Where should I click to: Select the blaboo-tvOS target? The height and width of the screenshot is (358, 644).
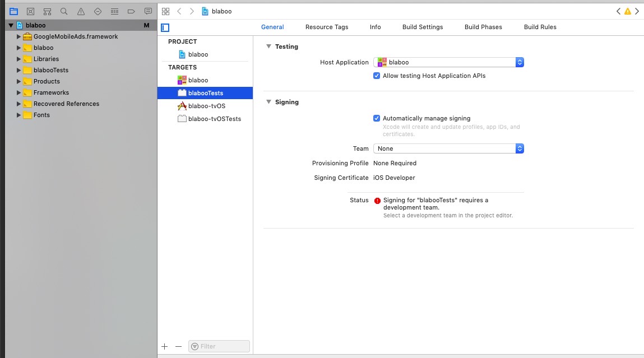click(205, 106)
